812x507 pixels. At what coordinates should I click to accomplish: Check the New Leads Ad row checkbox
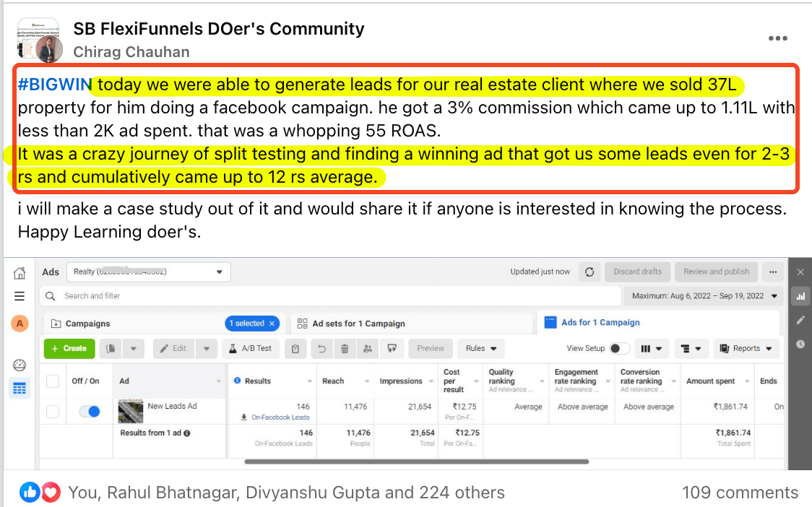pyautogui.click(x=53, y=412)
